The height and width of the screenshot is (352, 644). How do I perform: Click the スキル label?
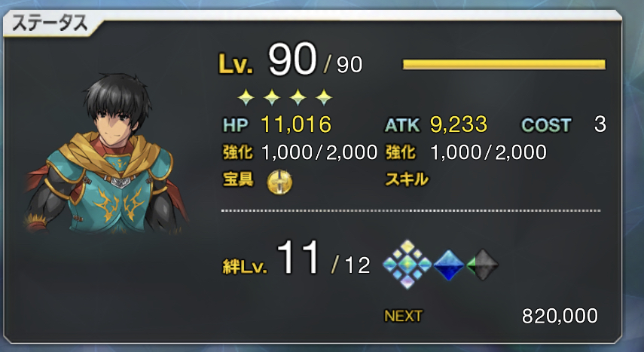[x=407, y=179]
